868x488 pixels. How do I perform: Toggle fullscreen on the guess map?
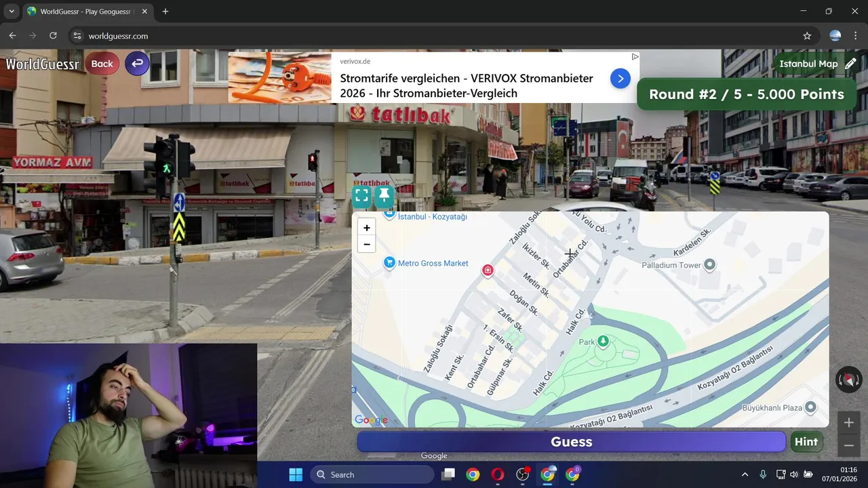click(x=361, y=197)
